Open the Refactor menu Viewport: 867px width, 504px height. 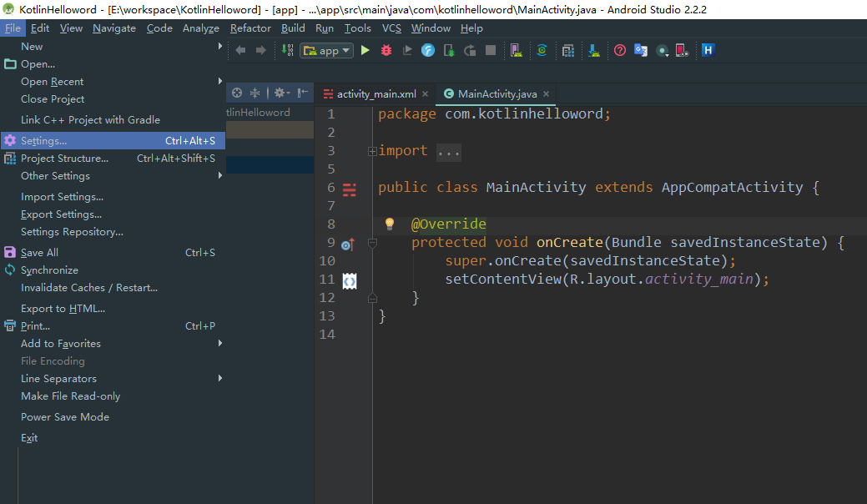click(250, 28)
